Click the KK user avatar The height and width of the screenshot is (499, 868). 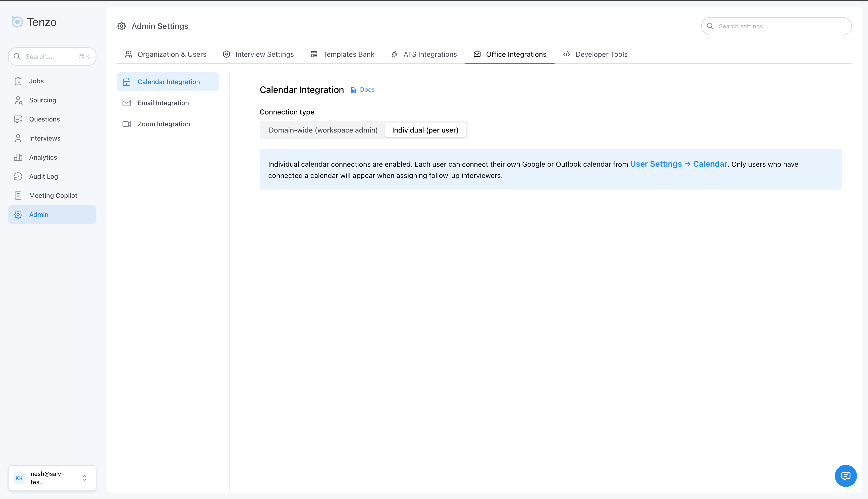(19, 478)
